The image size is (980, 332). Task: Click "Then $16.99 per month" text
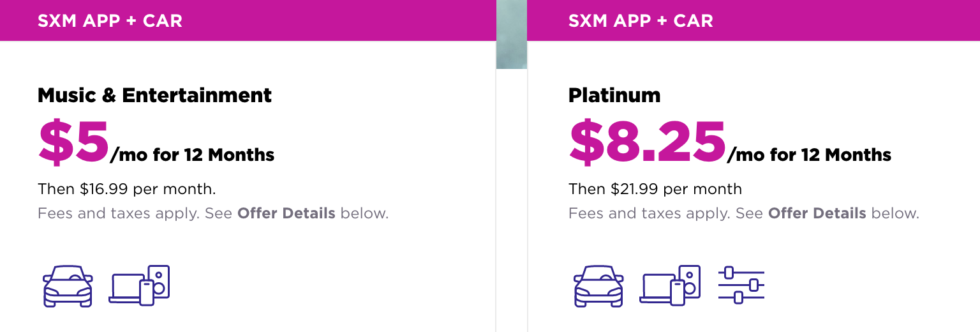127,189
